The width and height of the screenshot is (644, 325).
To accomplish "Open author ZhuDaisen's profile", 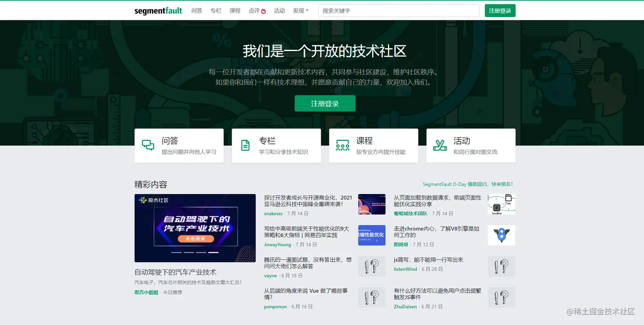I will 405,307.
